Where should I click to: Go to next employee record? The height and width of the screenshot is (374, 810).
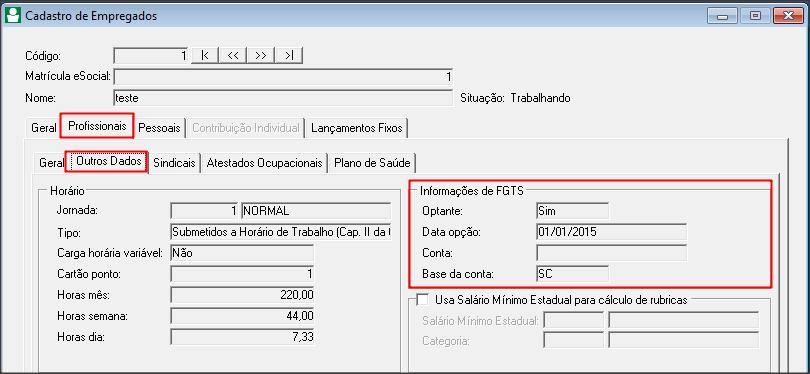click(260, 55)
